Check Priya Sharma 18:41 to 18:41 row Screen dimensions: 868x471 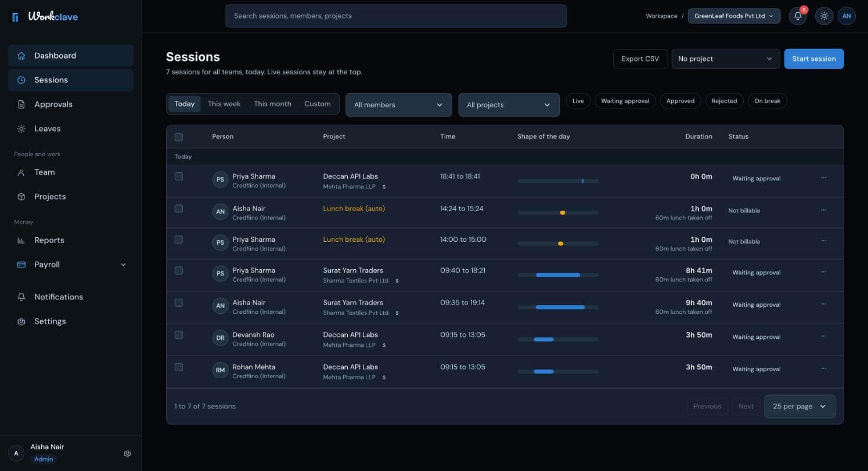(x=179, y=176)
